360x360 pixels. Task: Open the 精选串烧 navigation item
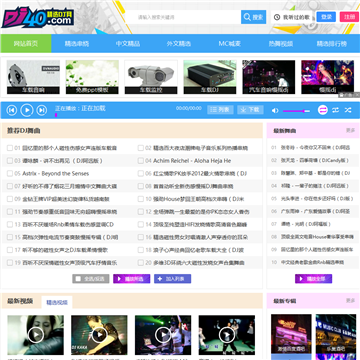pyautogui.click(x=77, y=44)
